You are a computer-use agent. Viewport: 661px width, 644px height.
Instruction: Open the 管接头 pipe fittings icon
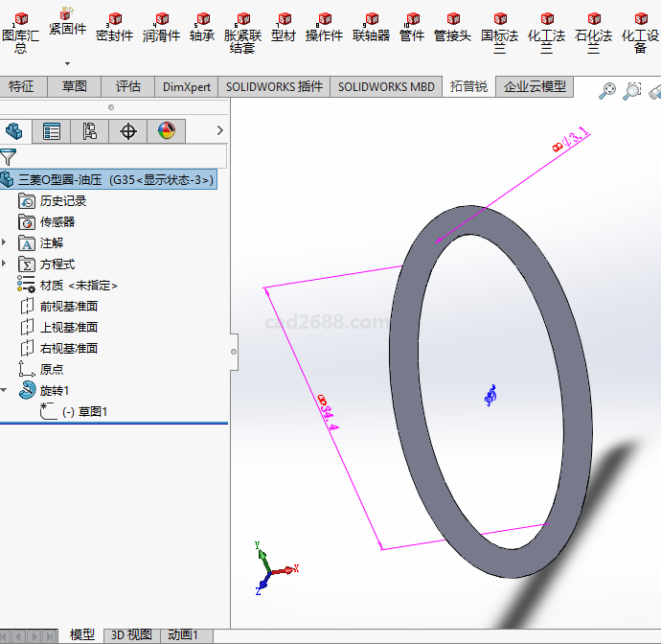pyautogui.click(x=452, y=27)
